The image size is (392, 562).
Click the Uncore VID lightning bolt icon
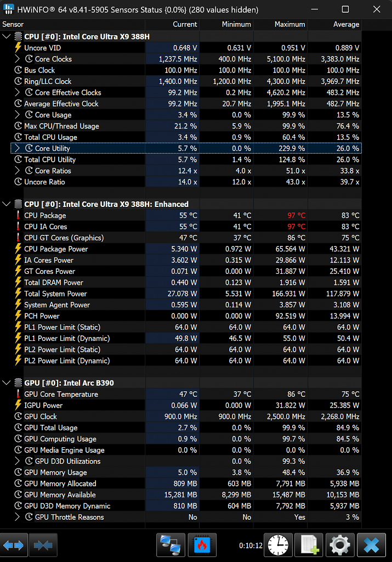(18, 48)
